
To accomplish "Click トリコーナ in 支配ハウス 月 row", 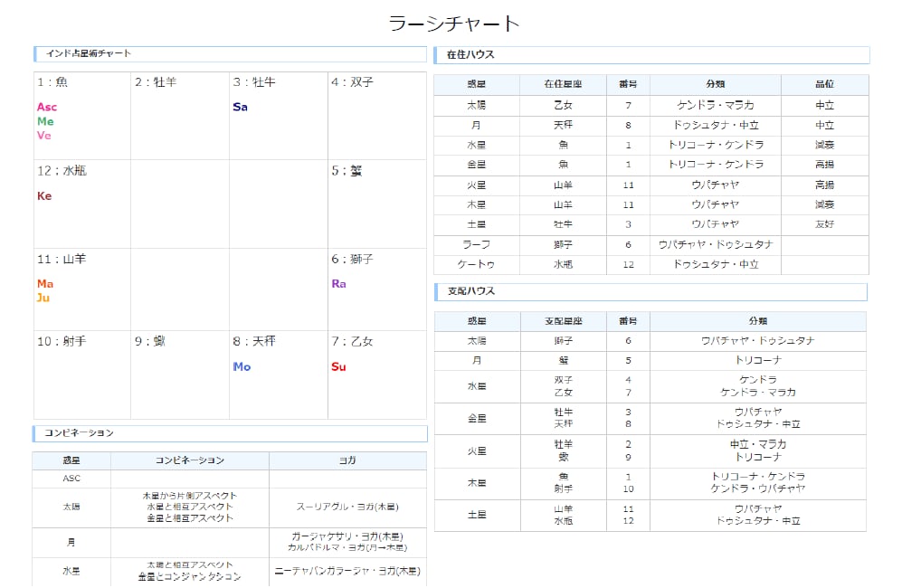I will 757,360.
